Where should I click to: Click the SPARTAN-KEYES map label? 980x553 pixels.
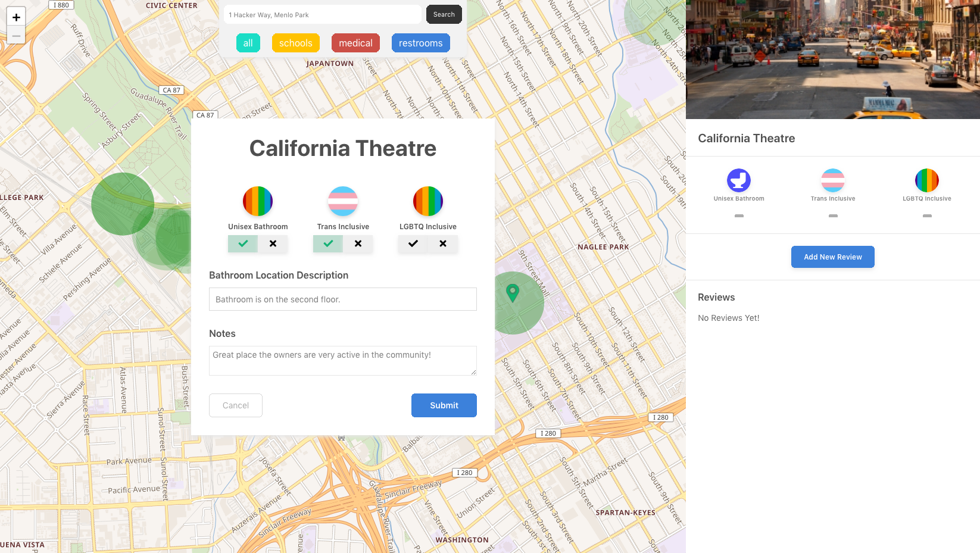(x=625, y=513)
